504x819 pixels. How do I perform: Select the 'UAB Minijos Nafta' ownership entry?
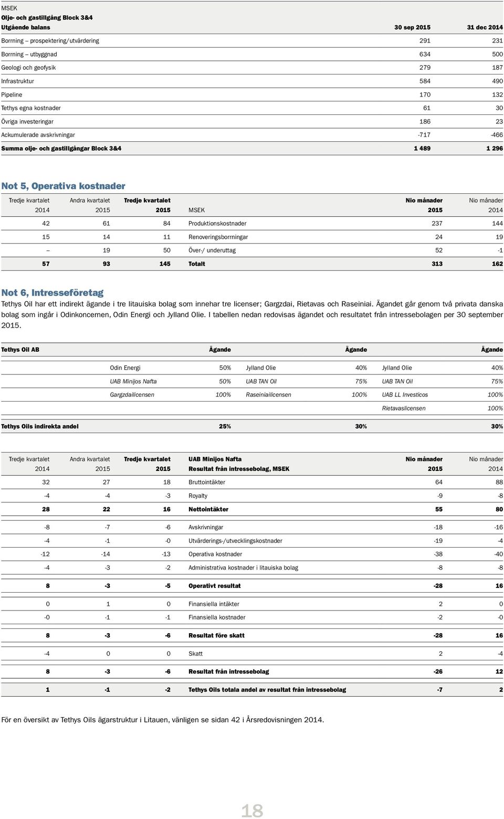[x=133, y=382]
